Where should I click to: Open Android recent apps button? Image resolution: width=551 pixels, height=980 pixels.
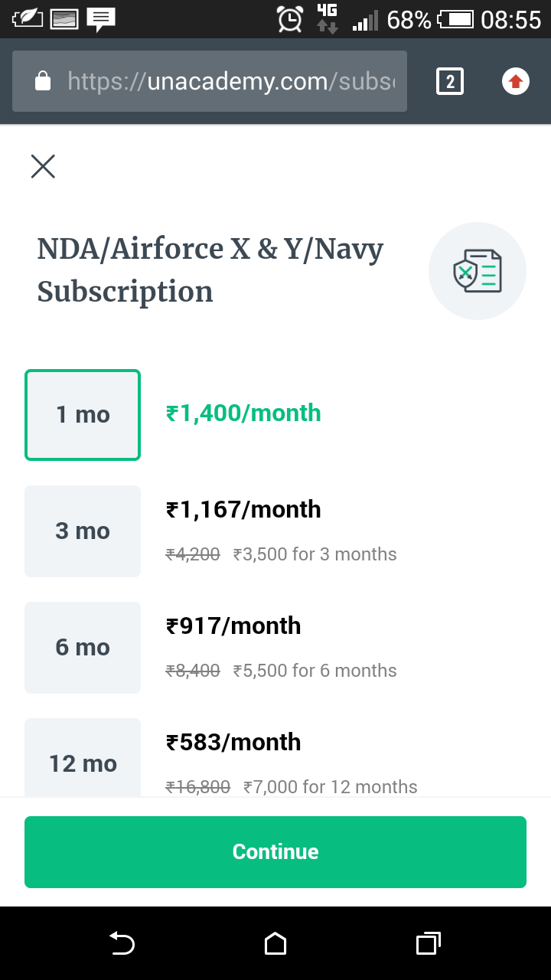coord(429,943)
